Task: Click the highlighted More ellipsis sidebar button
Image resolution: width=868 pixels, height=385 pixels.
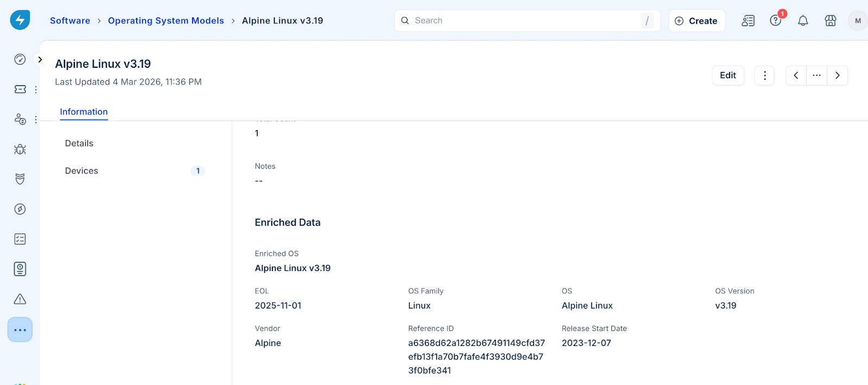Action: (20, 330)
